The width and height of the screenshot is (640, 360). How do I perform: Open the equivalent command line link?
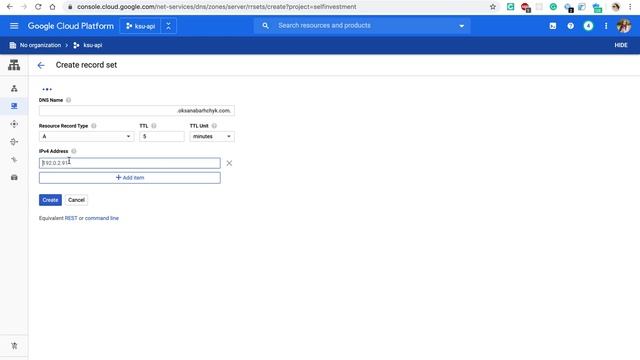pos(102,218)
